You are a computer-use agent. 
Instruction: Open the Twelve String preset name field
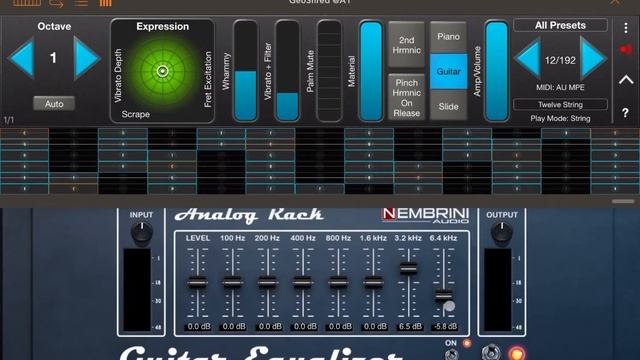tap(560, 104)
